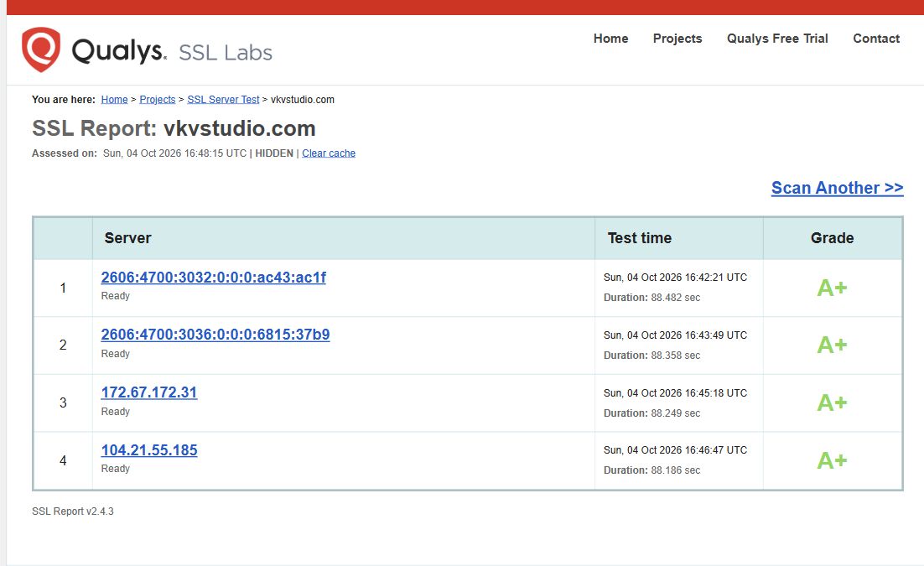This screenshot has width=924, height=566.
Task: Click vkvstudio.com in the breadcrumb
Action: 303,100
